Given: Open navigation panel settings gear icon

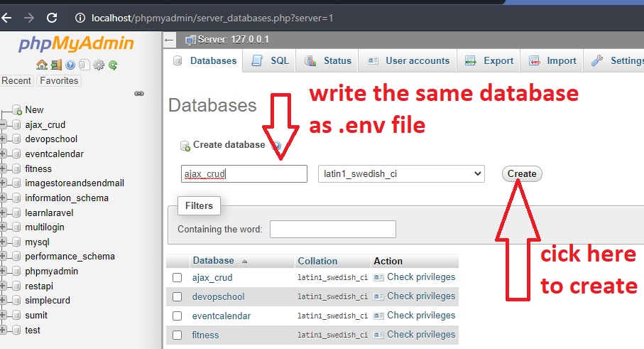Looking at the screenshot, I should click(99, 65).
